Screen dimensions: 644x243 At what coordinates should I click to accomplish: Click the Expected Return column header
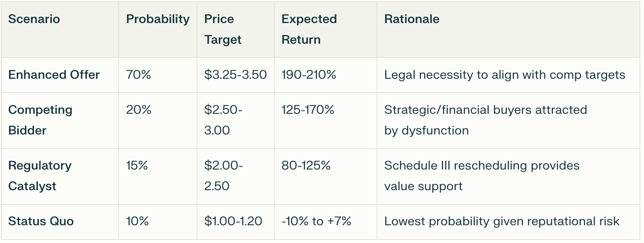click(x=309, y=29)
